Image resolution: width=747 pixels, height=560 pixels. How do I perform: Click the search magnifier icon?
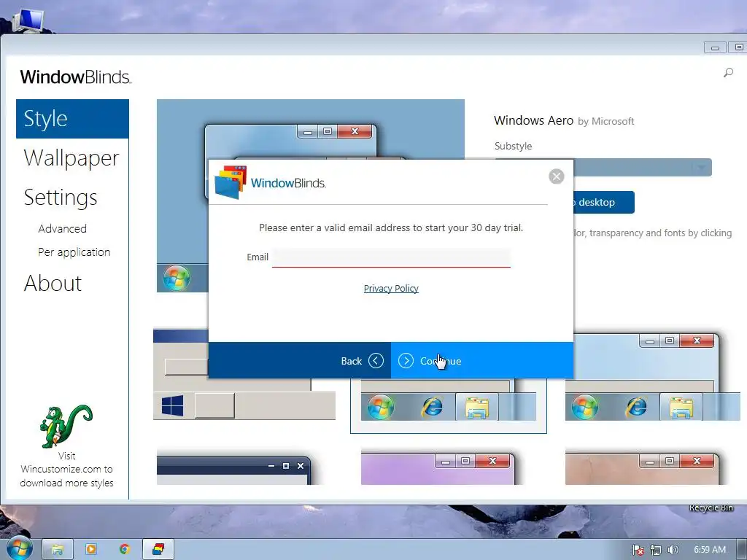pos(728,72)
